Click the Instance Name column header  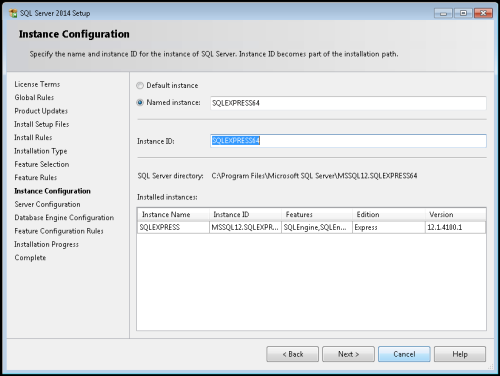coord(173,215)
